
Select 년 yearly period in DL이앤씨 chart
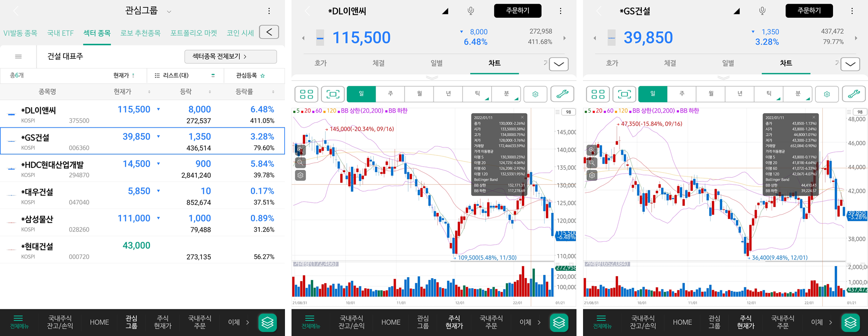coord(448,94)
